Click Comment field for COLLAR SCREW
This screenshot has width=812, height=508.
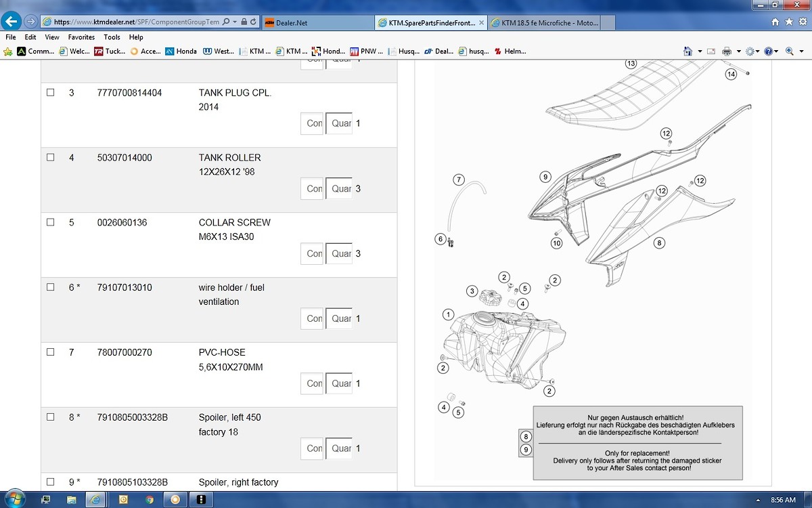point(312,253)
